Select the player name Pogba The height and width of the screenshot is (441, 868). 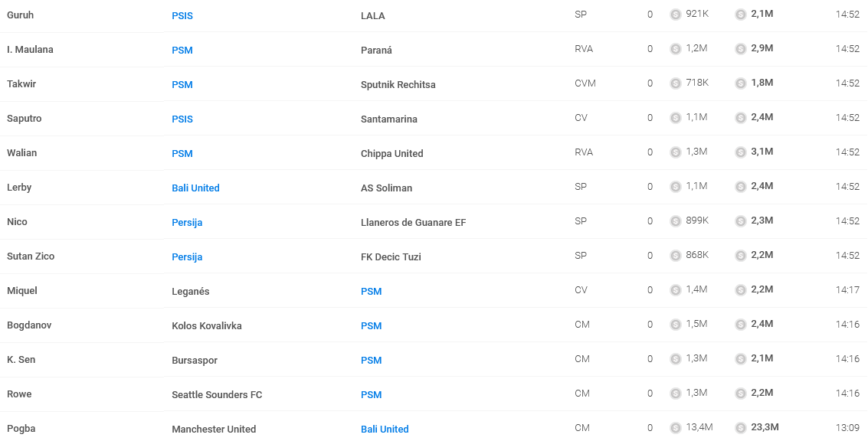[x=21, y=429]
